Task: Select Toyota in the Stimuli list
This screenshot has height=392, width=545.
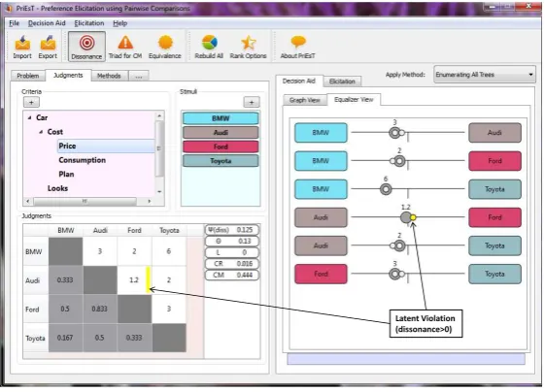Action: (x=221, y=161)
